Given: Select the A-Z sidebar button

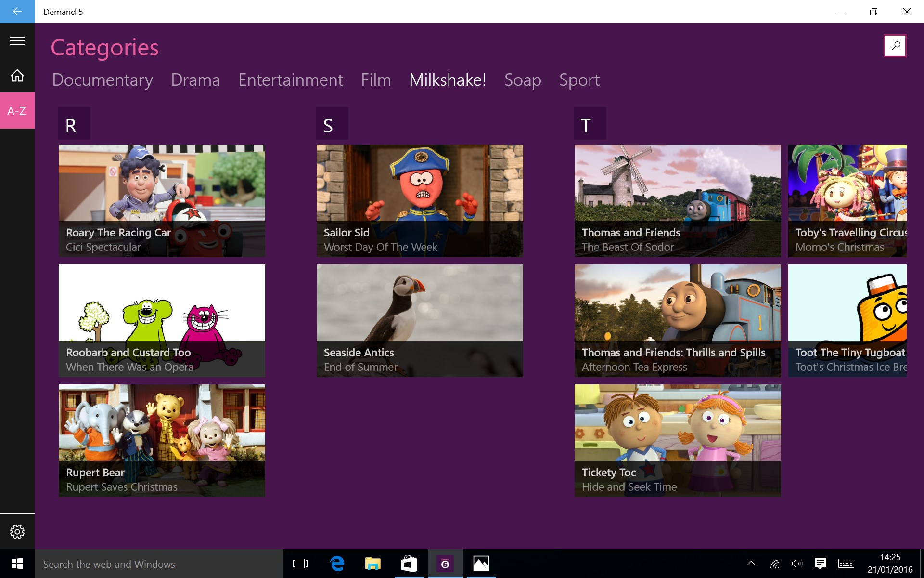Looking at the screenshot, I should point(17,111).
